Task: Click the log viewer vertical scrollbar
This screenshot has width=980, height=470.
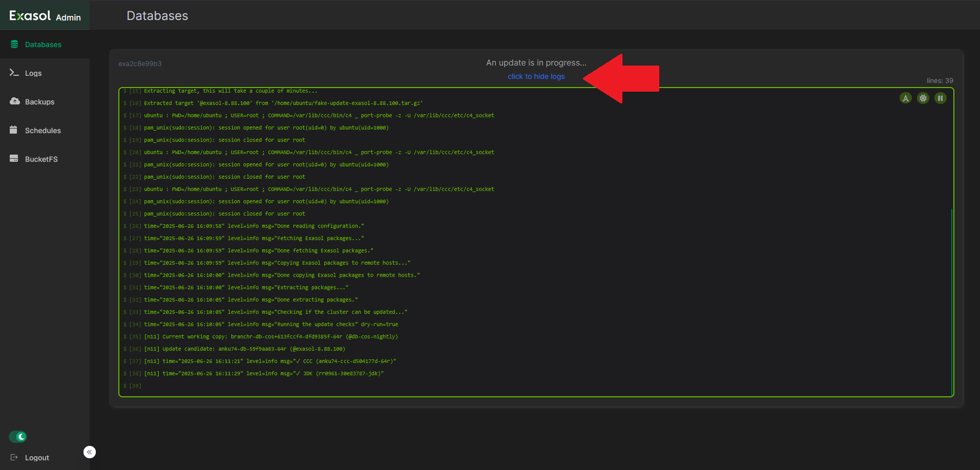Action: point(952,302)
